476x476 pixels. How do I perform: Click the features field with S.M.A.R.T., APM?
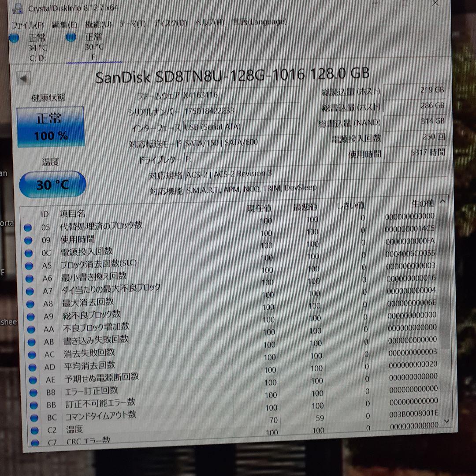[x=316, y=188]
